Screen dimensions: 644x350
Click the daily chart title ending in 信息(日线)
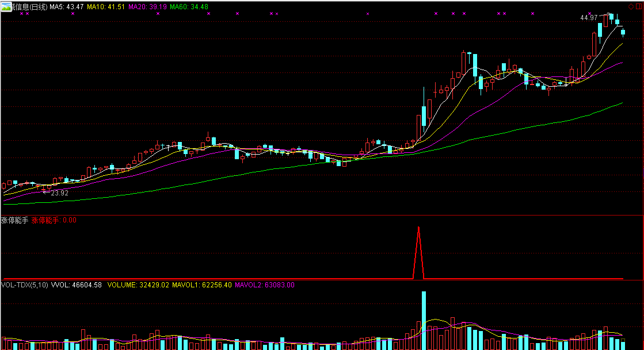click(30, 7)
